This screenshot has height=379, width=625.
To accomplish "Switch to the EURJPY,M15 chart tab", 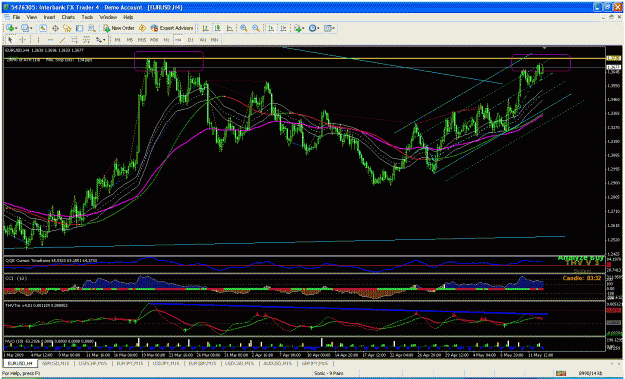I will (x=130, y=363).
